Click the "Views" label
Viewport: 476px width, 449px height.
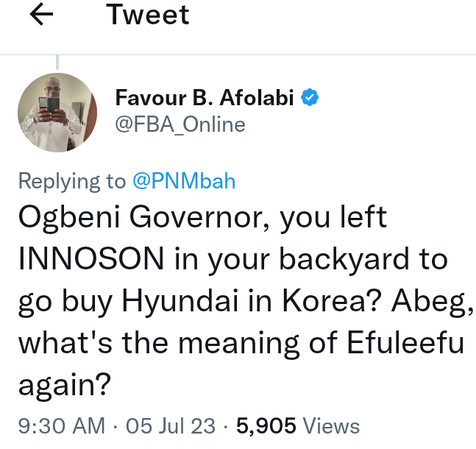pyautogui.click(x=330, y=425)
